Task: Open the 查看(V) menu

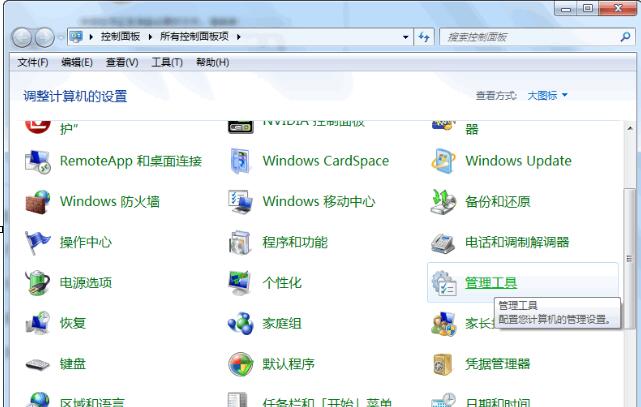Action: click(x=121, y=63)
